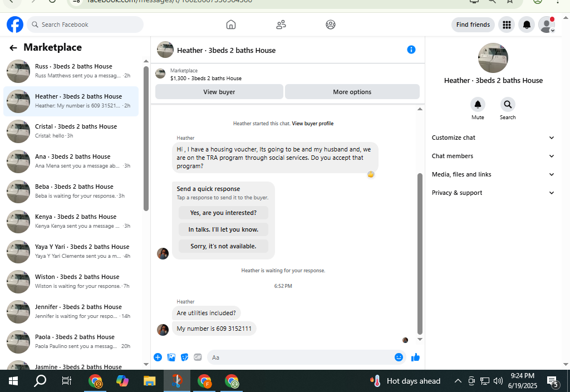Click the chat messages scrollbar thumb

pos(420,254)
